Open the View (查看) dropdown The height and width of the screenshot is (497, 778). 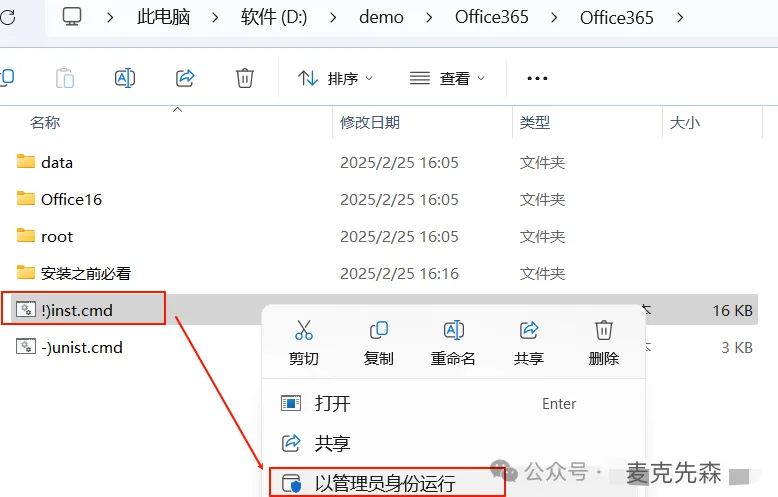(447, 78)
